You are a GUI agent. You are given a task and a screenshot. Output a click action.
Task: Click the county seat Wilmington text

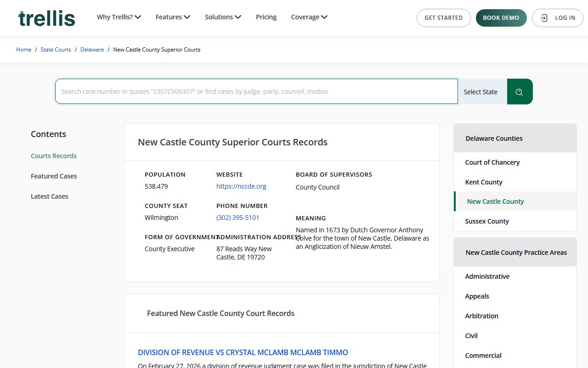point(161,218)
